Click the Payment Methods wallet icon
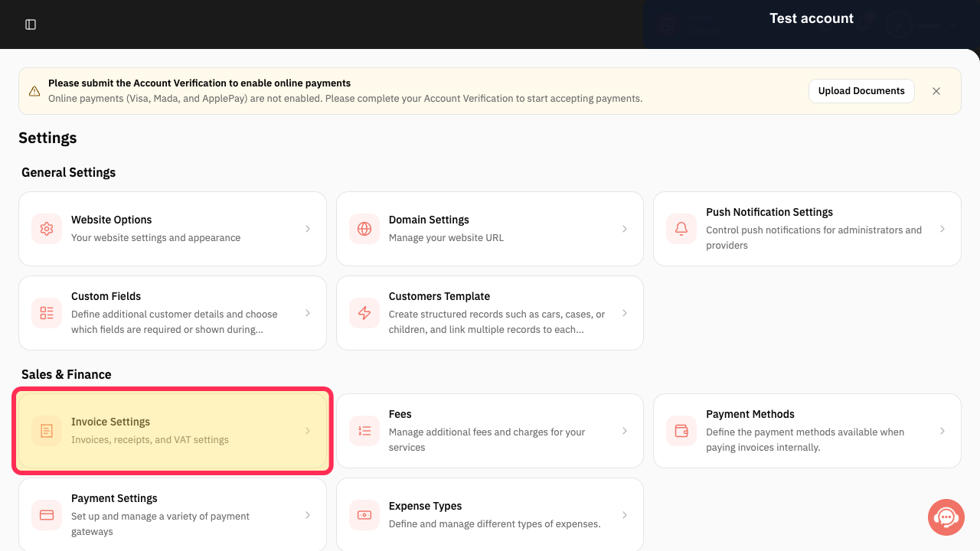Image resolution: width=980 pixels, height=551 pixels. pos(681,431)
